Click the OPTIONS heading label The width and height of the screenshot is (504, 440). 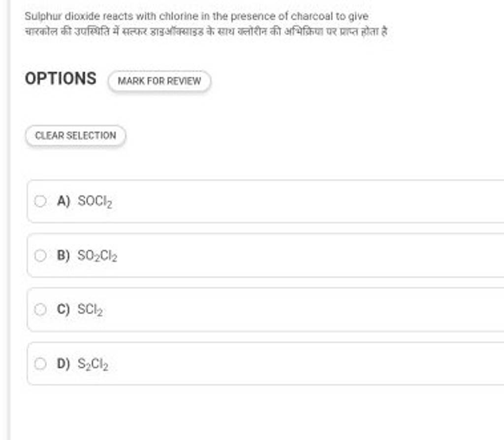pos(60,78)
